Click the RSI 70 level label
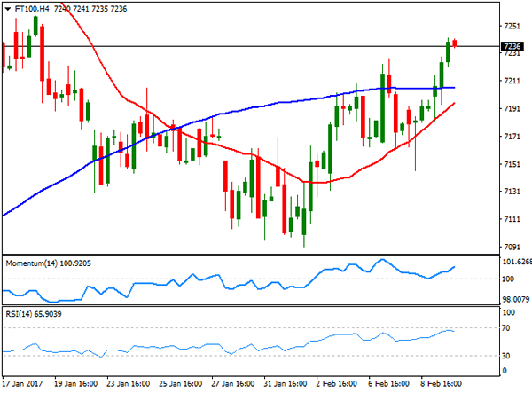532x393 pixels. [x=506, y=328]
